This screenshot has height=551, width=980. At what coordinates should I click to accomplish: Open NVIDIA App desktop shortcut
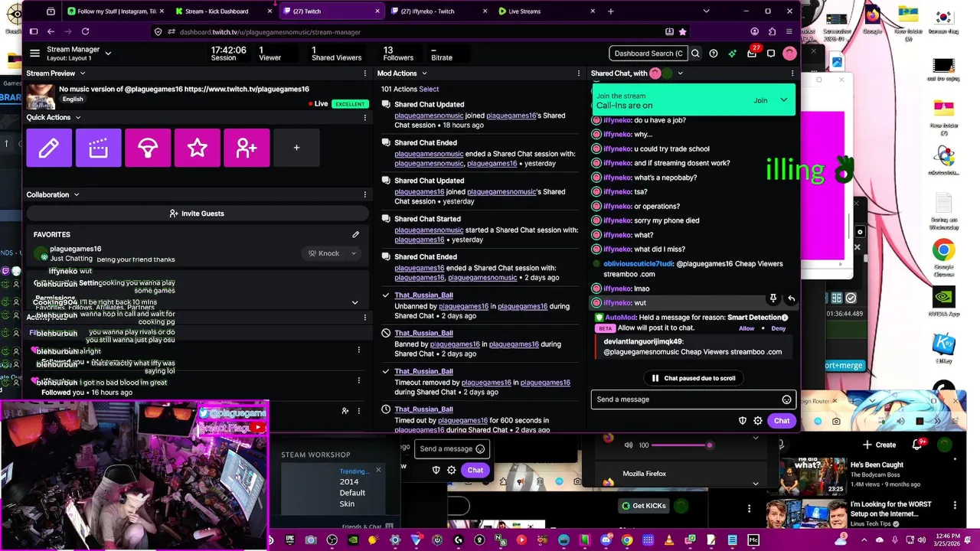(943, 302)
